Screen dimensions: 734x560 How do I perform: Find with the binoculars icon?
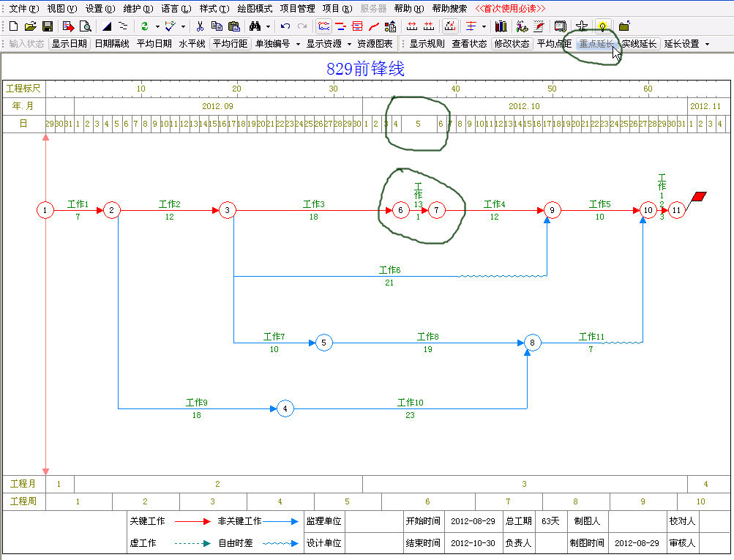tap(255, 26)
